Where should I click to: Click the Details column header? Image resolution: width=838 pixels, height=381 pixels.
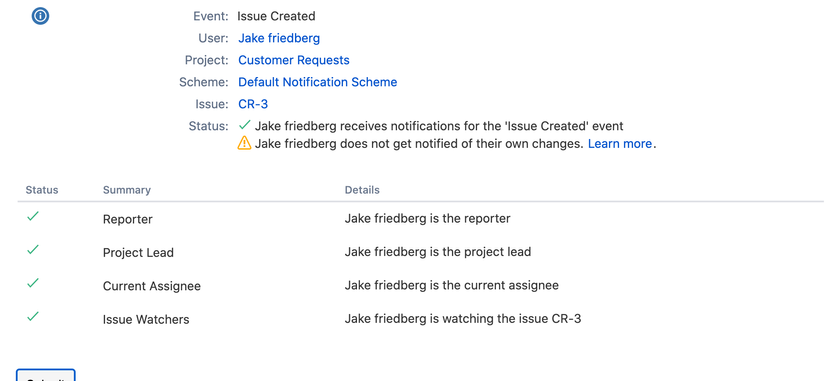coord(362,190)
